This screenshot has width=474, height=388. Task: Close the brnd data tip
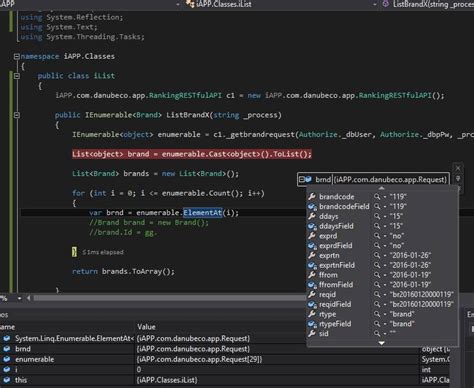coord(458,168)
